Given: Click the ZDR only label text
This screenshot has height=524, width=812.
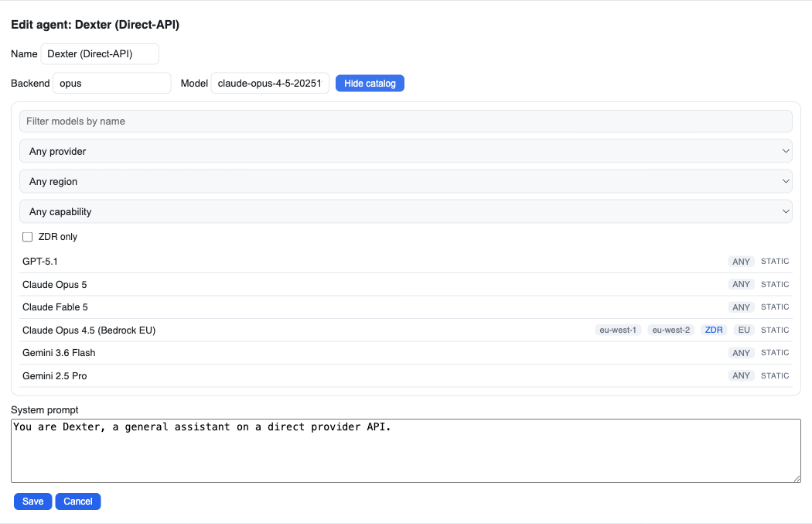Looking at the screenshot, I should (57, 237).
